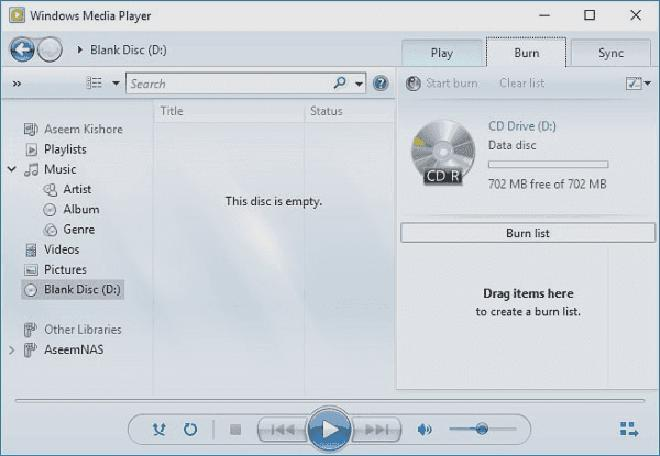
Task: Switch to the Burn tab
Action: point(526,53)
